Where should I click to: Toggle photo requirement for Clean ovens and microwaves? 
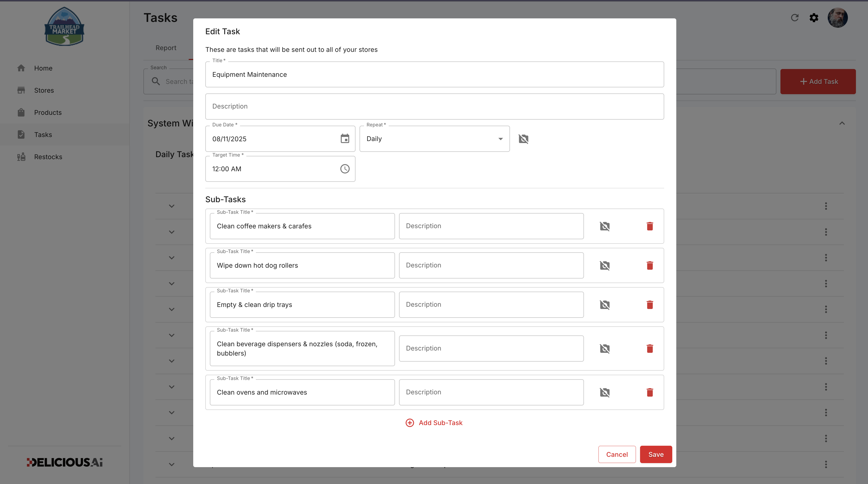pyautogui.click(x=605, y=392)
